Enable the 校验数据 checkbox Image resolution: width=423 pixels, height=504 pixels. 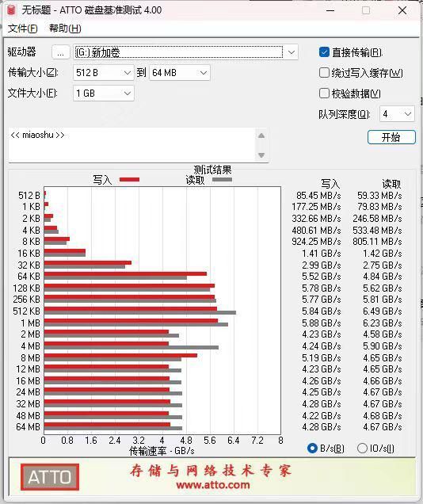pyautogui.click(x=324, y=94)
